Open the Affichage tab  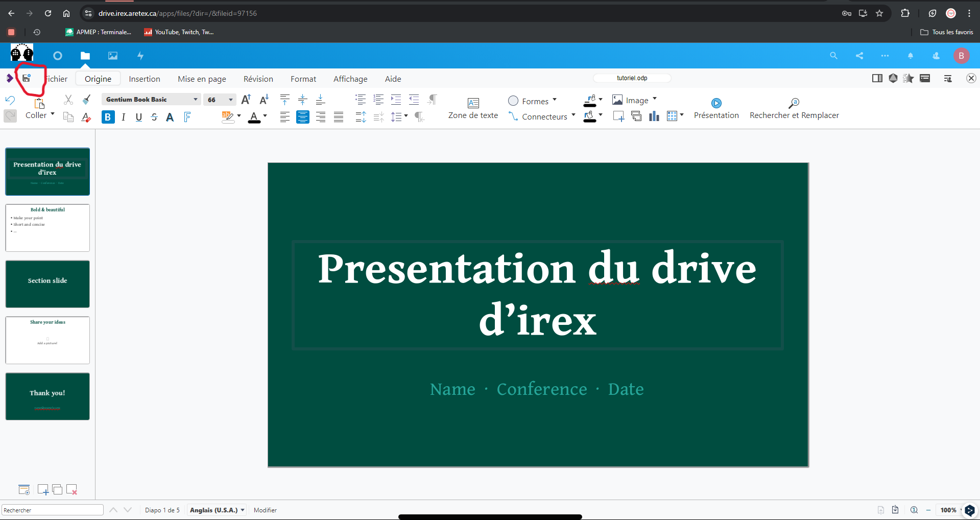click(350, 79)
